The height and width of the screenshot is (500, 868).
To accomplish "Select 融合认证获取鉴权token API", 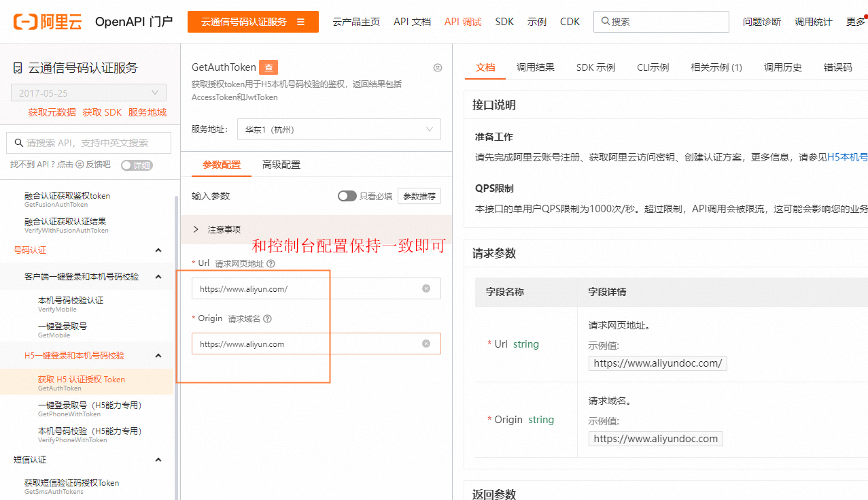I will 67,199.
